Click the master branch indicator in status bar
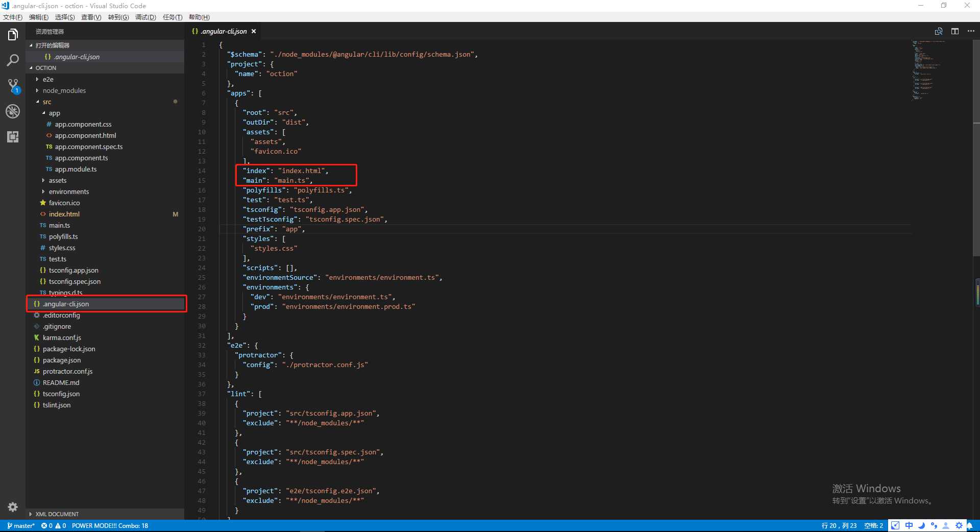Viewport: 980px width, 532px height. [20, 525]
